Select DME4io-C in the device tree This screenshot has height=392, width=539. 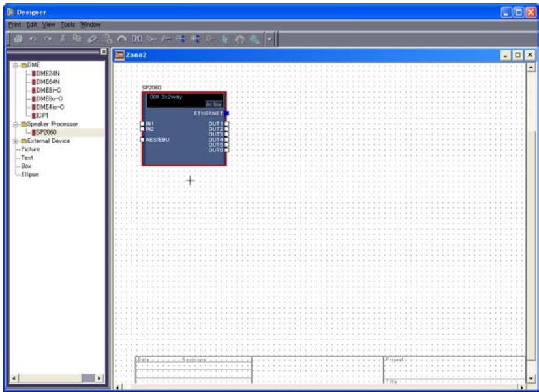(48, 107)
